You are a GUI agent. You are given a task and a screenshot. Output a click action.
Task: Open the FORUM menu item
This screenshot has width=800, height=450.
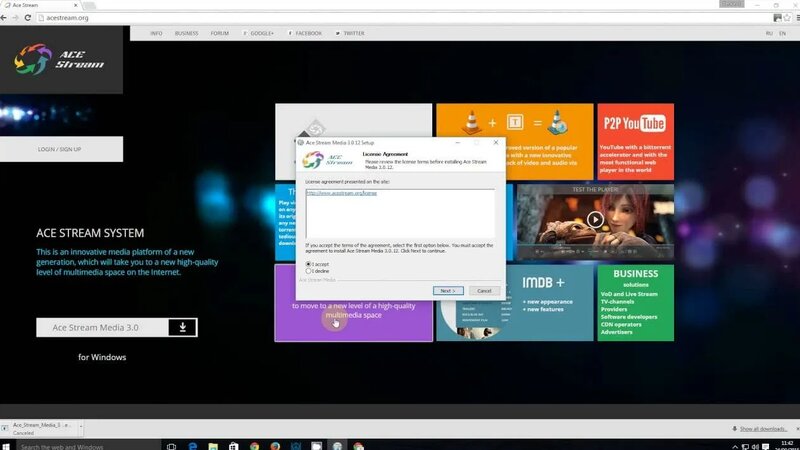(219, 33)
